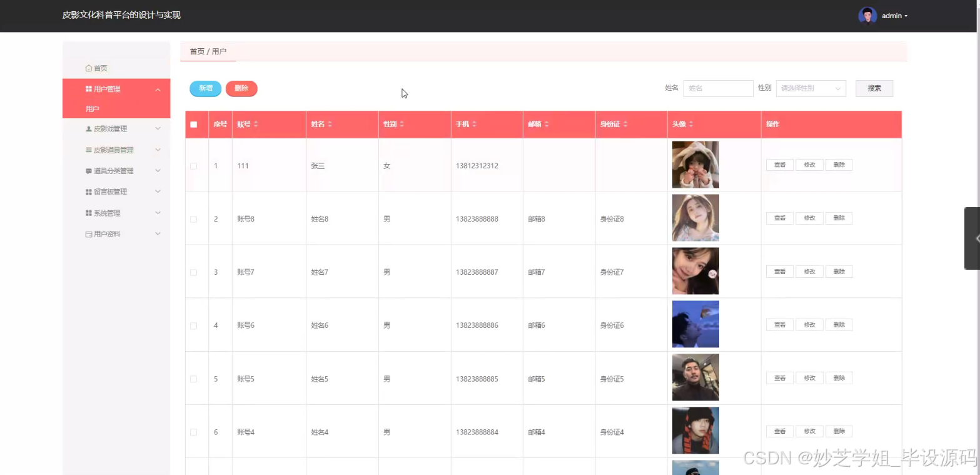Viewport: 980px width, 475px height.
Task: Open the dark side panel handle at right edge
Action: [x=972, y=238]
